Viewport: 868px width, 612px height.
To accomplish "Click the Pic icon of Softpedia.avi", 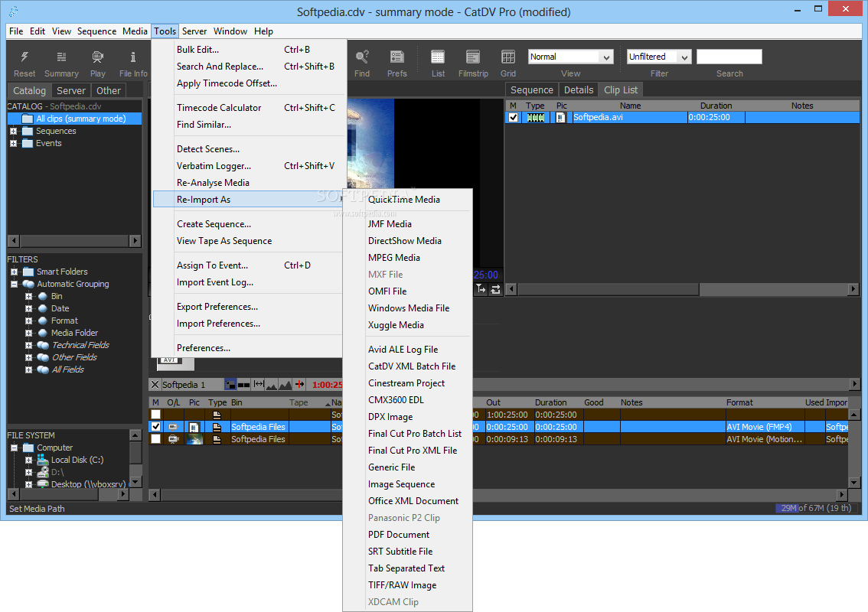I will (561, 117).
